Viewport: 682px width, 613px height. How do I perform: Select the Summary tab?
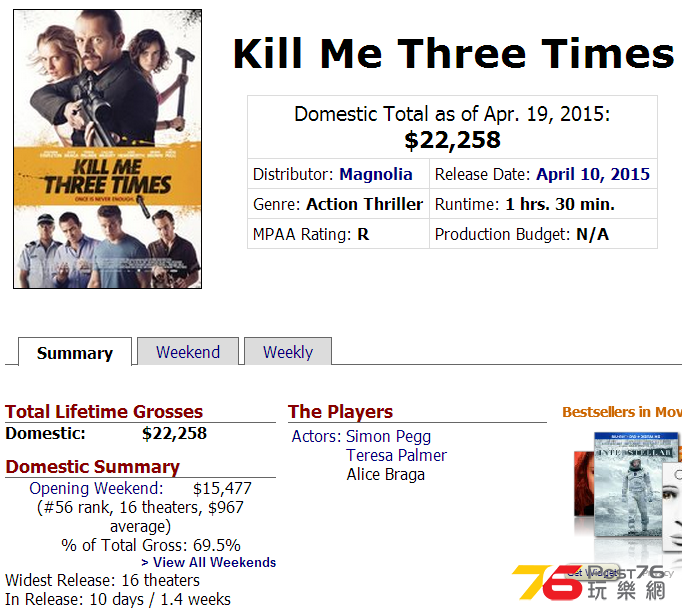(75, 352)
